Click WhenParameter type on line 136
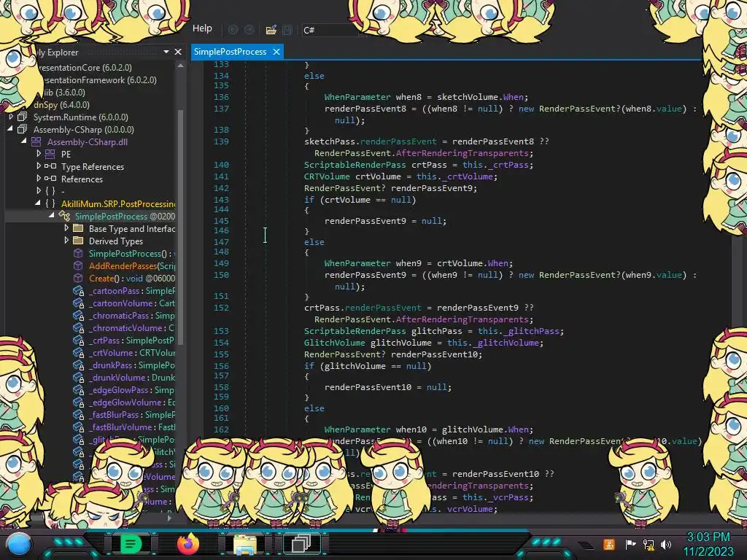 click(357, 97)
